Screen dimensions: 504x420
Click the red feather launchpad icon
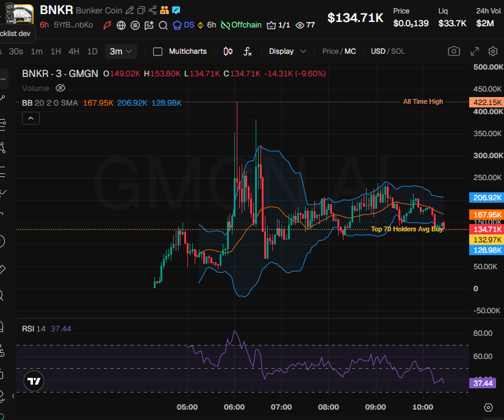point(107,25)
